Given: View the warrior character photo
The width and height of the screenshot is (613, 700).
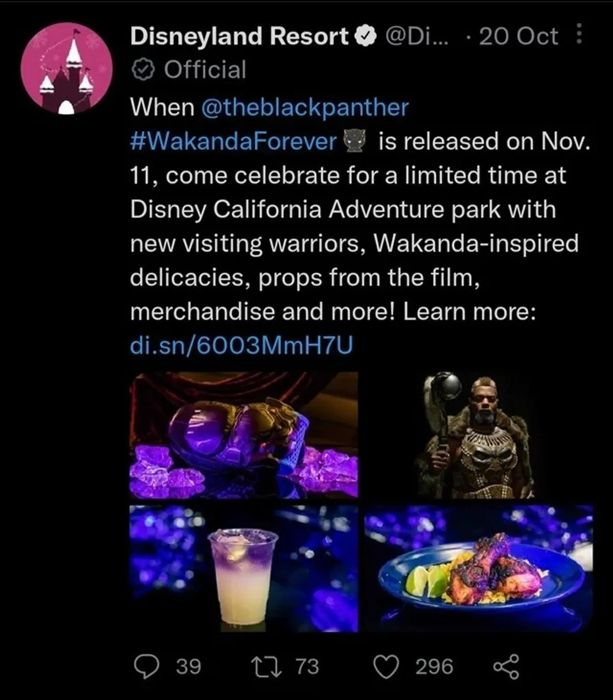Looking at the screenshot, I should click(x=479, y=436).
